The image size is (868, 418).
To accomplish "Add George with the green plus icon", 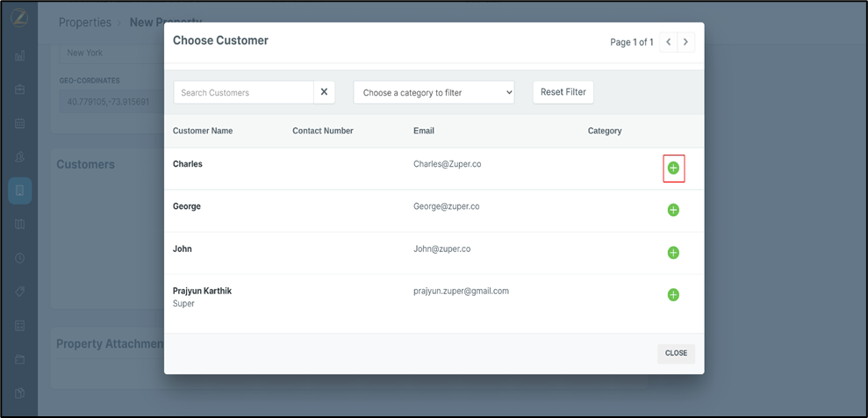I will point(673,210).
